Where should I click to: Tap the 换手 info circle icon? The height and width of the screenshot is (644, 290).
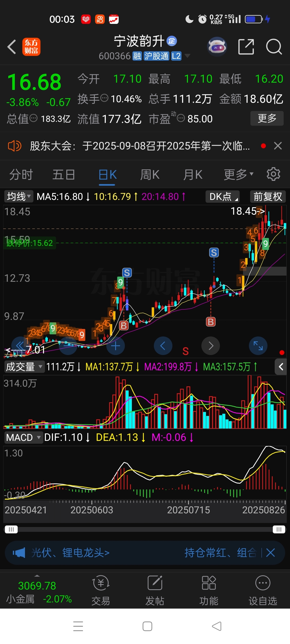[104, 98]
